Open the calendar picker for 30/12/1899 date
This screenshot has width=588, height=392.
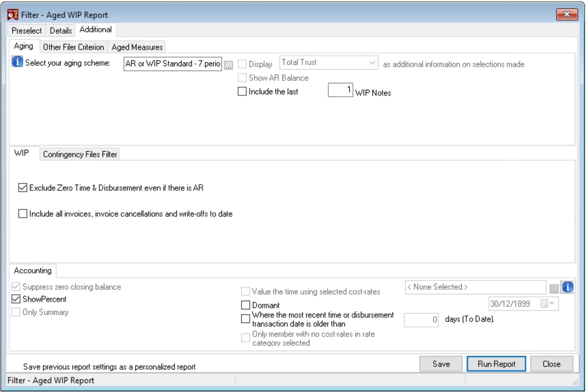(x=547, y=304)
